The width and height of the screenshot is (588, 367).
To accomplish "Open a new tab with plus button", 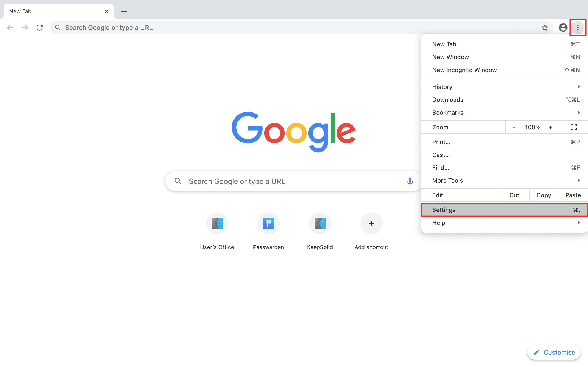I will point(124,11).
